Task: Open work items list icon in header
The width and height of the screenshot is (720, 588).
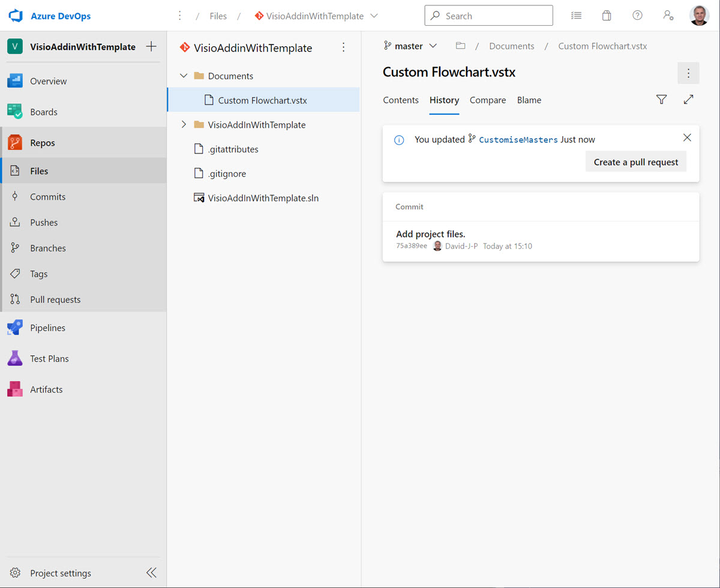Action: pyautogui.click(x=576, y=16)
